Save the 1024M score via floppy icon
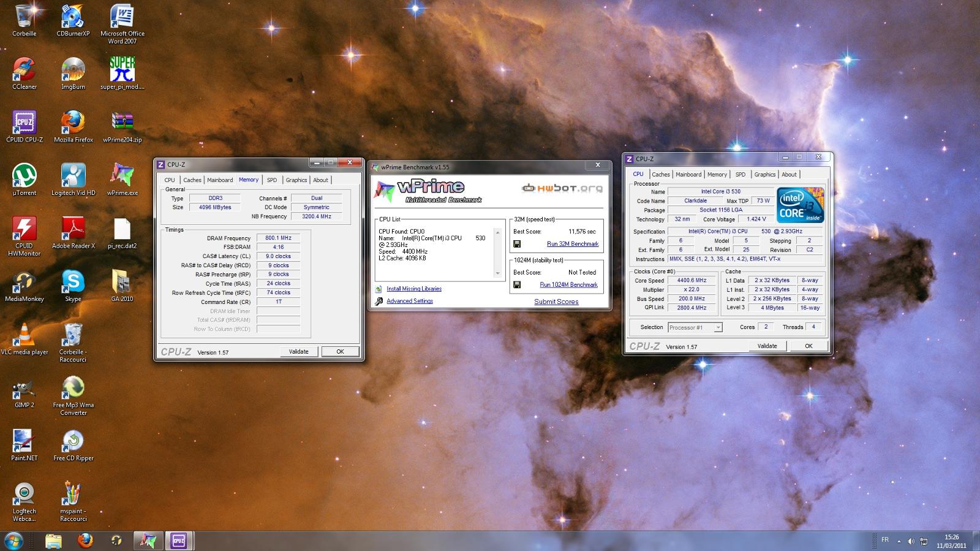Viewport: 980px width, 551px height. tap(517, 285)
